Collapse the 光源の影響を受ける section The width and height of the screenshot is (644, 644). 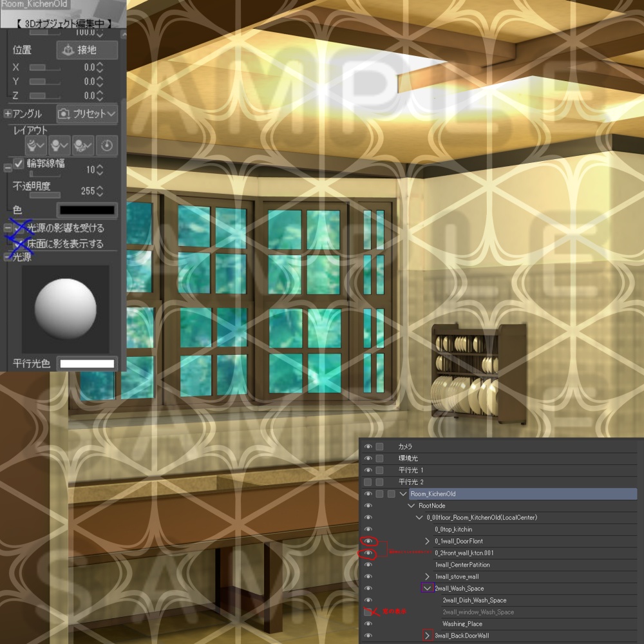[7, 227]
